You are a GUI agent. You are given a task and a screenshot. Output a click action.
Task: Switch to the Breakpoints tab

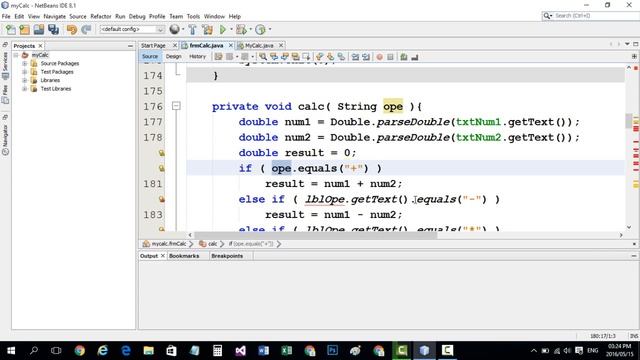click(227, 256)
